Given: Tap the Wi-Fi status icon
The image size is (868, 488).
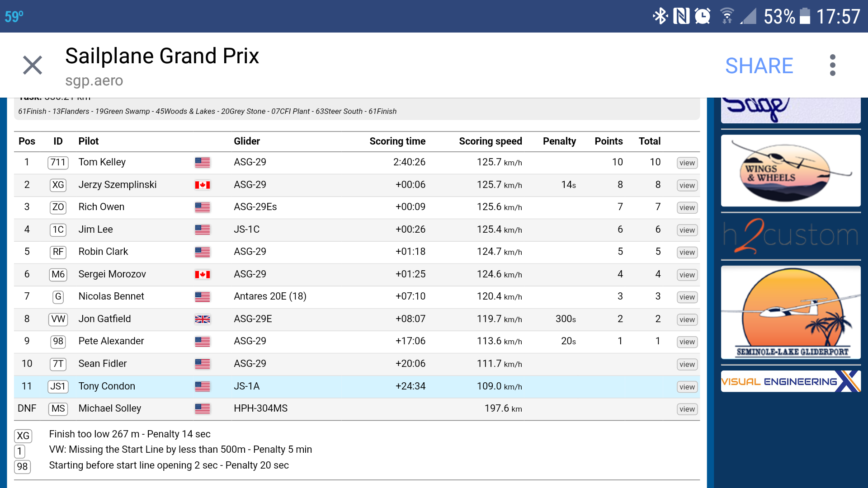Looking at the screenshot, I should 726,16.
